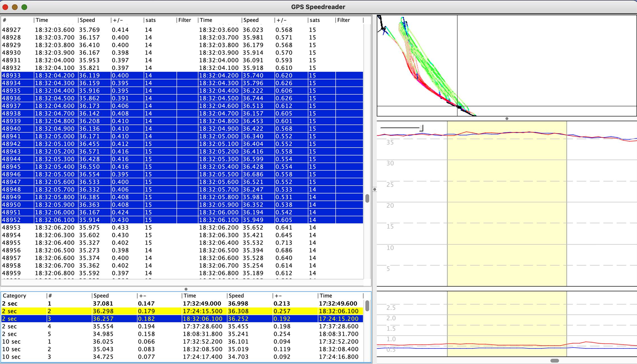The image size is (637, 364).
Task: Click the divider dot between tables and charts
Action: [x=374, y=189]
